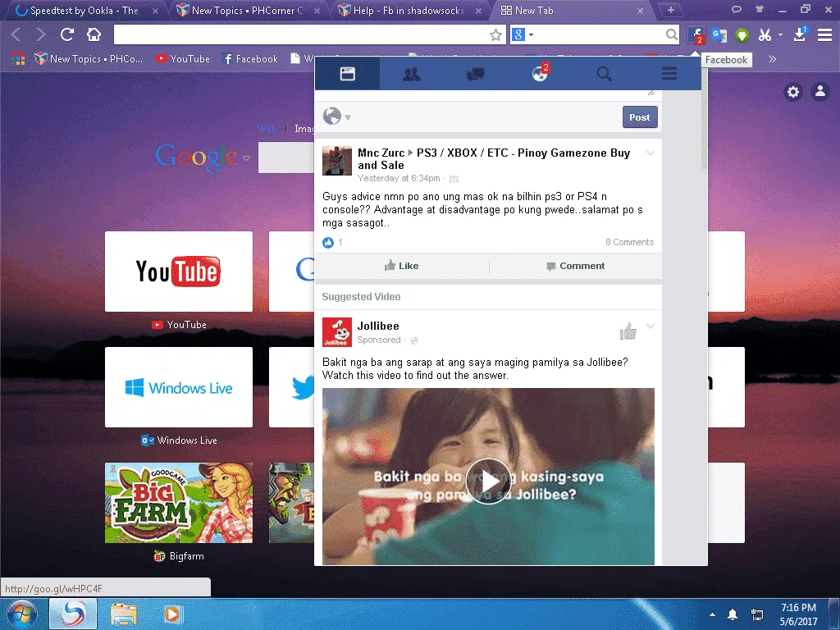Open the settings gear on New Tab page
The height and width of the screenshot is (630, 840).
[x=793, y=92]
